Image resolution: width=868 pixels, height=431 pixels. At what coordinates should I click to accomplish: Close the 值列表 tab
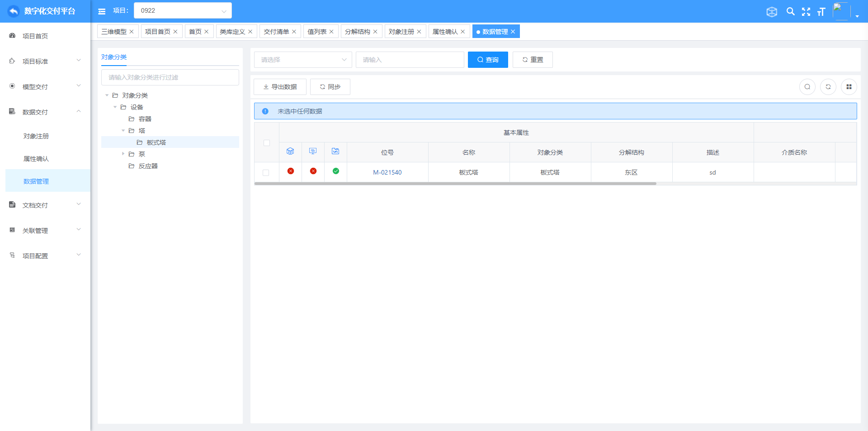331,32
